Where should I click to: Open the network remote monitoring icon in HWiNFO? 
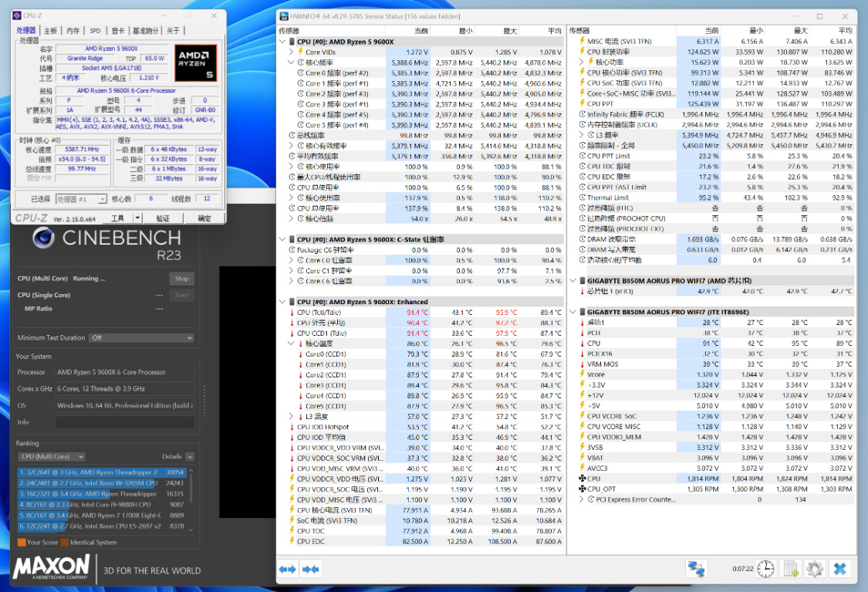point(696,569)
